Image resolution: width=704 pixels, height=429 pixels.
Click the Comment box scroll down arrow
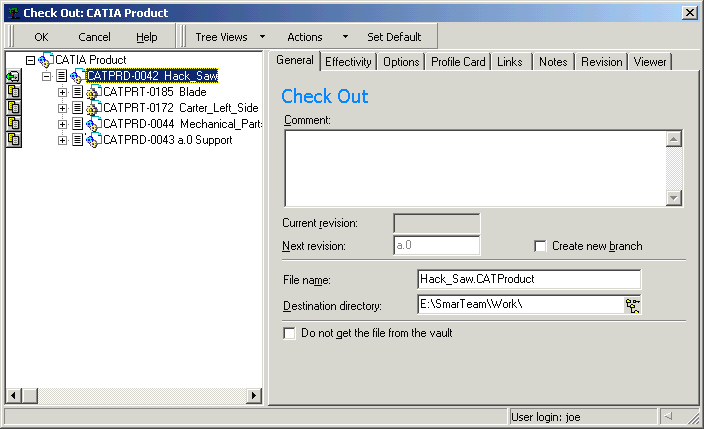click(x=674, y=198)
